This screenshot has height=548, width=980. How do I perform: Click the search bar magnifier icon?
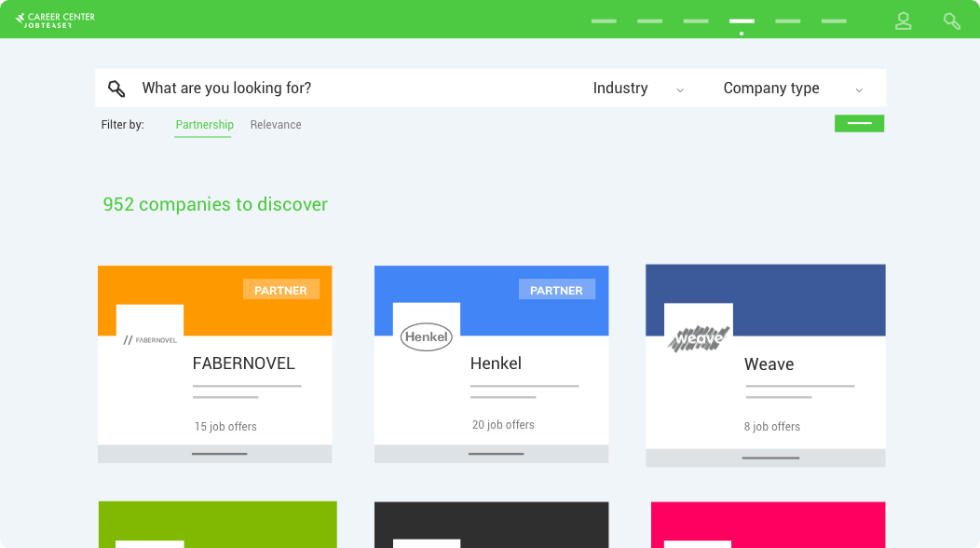point(116,89)
